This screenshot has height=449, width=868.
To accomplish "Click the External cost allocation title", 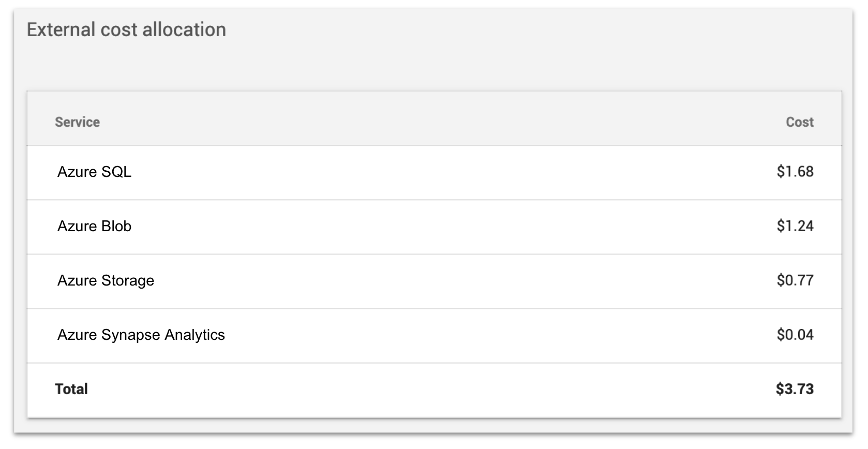I will pyautogui.click(x=126, y=30).
